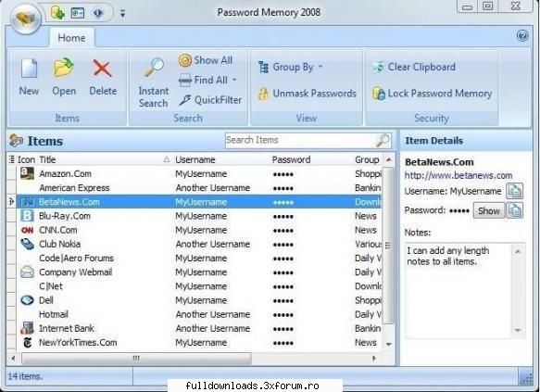Select the C|Net row

tap(199, 286)
